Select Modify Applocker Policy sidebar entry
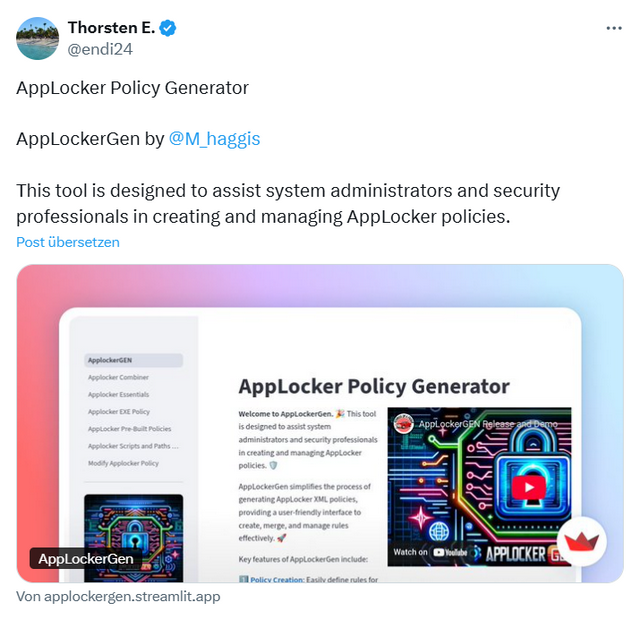The width and height of the screenshot is (640, 620). tap(123, 463)
